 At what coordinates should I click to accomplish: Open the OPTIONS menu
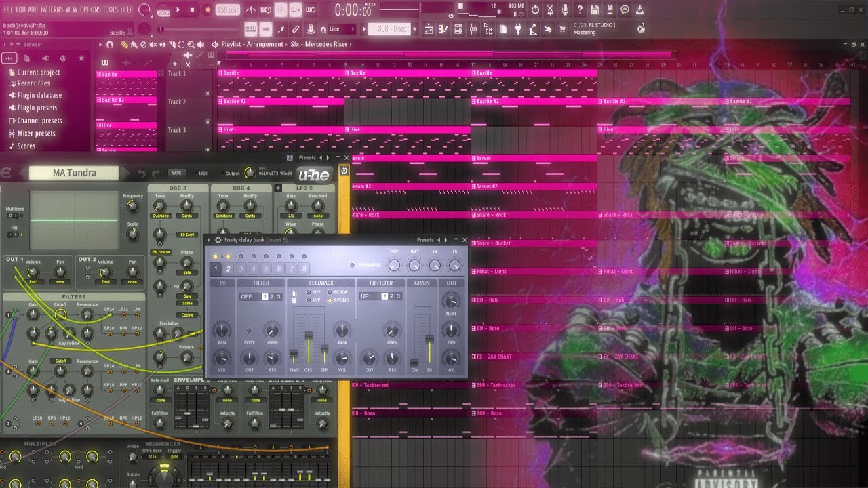pos(90,9)
